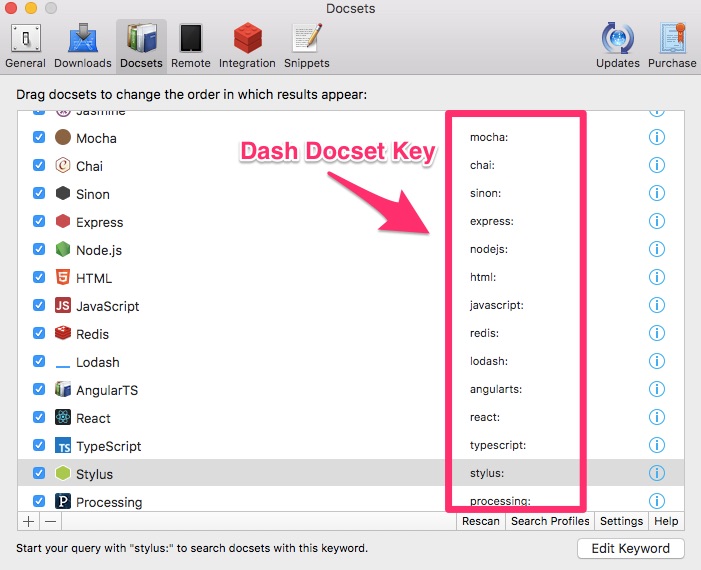Image resolution: width=701 pixels, height=570 pixels.
Task: Click the "nodejs:" keyword text
Action: tap(489, 249)
